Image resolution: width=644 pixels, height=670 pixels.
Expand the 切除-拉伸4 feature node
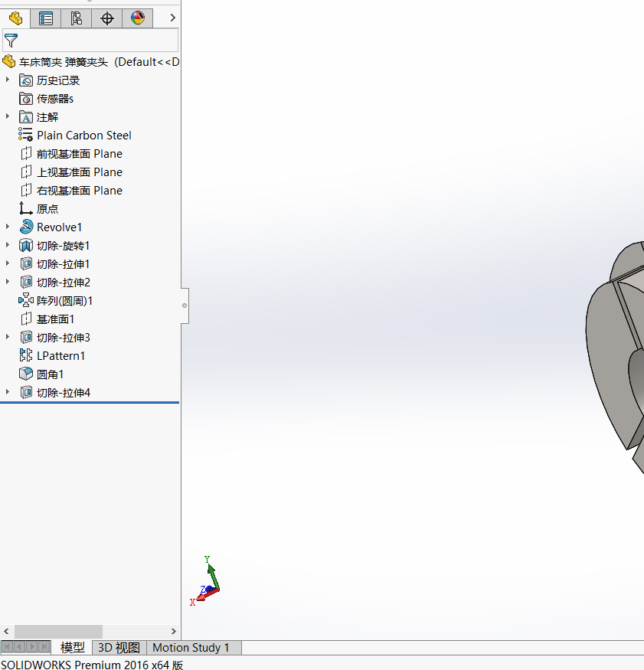(7, 392)
